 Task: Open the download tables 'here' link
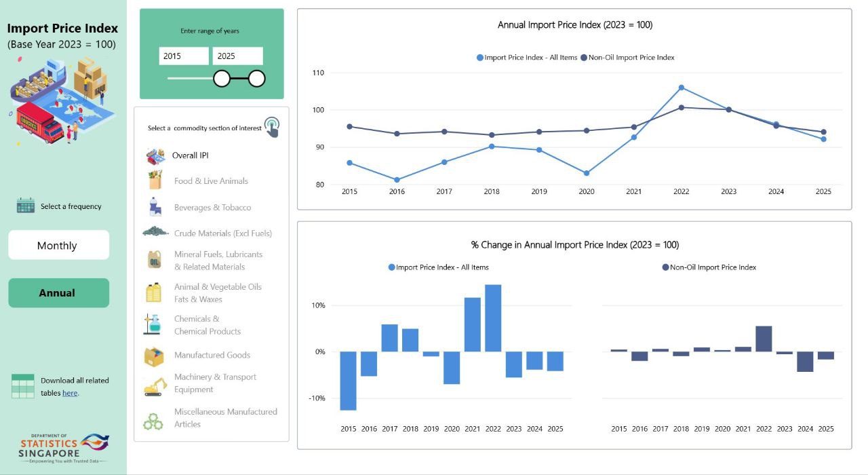click(x=69, y=393)
